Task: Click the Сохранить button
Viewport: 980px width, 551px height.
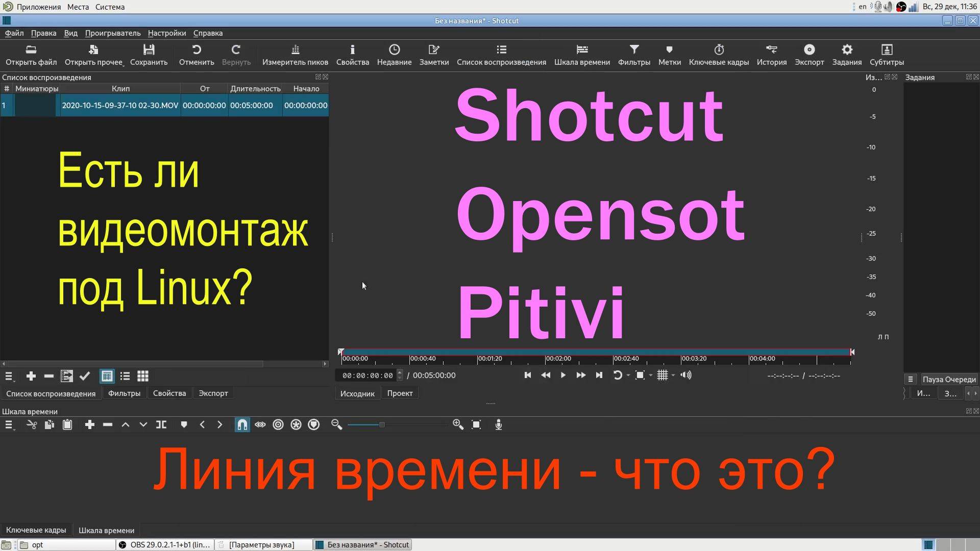Action: click(x=149, y=55)
